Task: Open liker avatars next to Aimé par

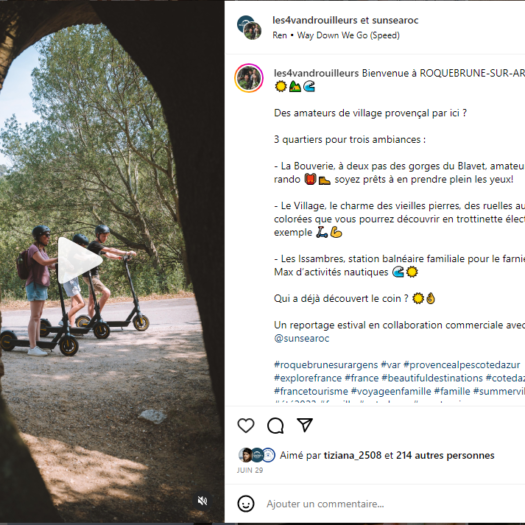Action: pyautogui.click(x=257, y=455)
